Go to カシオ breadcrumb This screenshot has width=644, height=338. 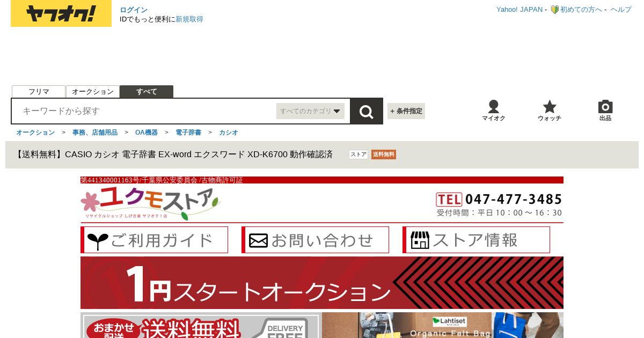[229, 133]
